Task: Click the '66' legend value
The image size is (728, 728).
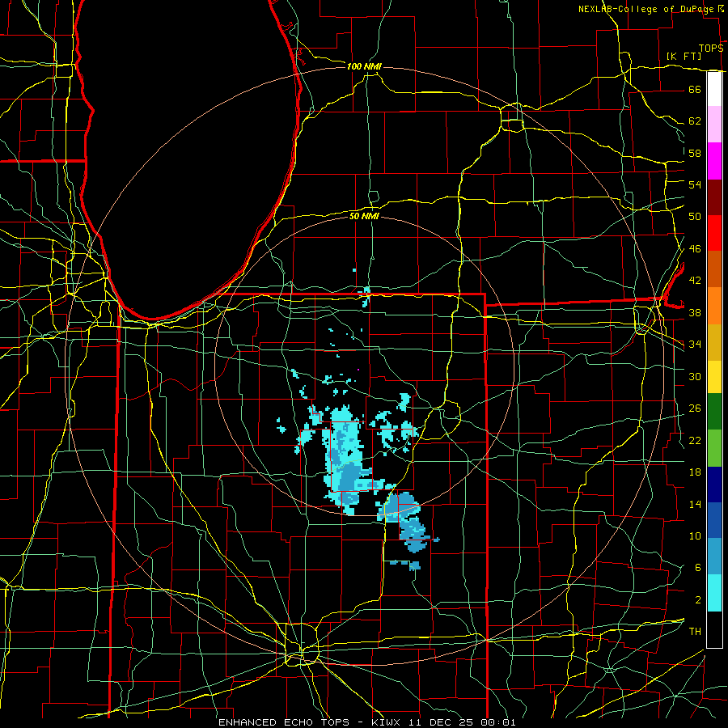Action: point(695,89)
